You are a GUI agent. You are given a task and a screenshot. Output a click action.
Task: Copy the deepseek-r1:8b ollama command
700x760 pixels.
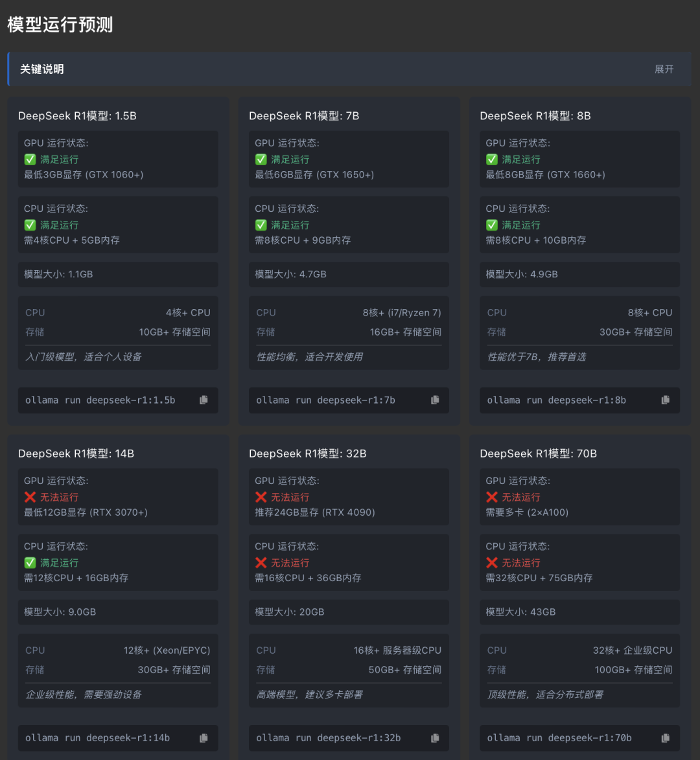point(666,400)
